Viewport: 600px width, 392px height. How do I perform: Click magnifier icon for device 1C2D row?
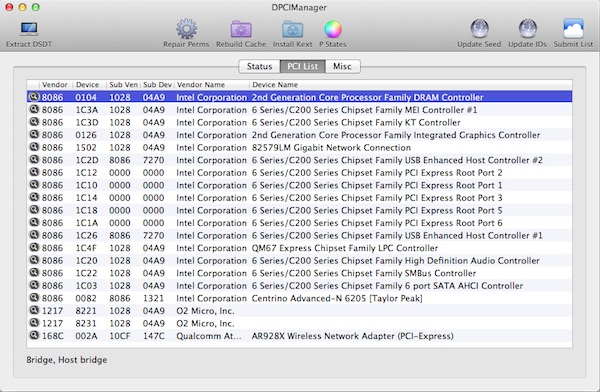point(34,160)
